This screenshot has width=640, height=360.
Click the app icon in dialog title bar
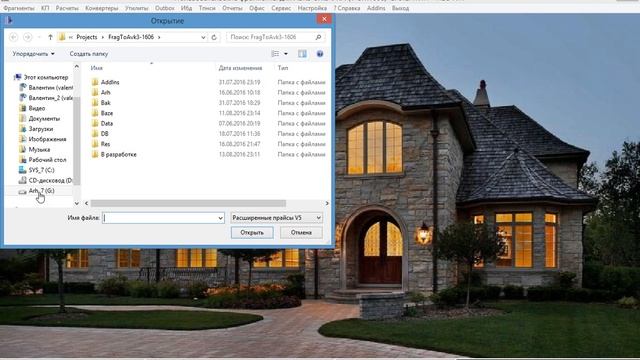click(x=10, y=20)
